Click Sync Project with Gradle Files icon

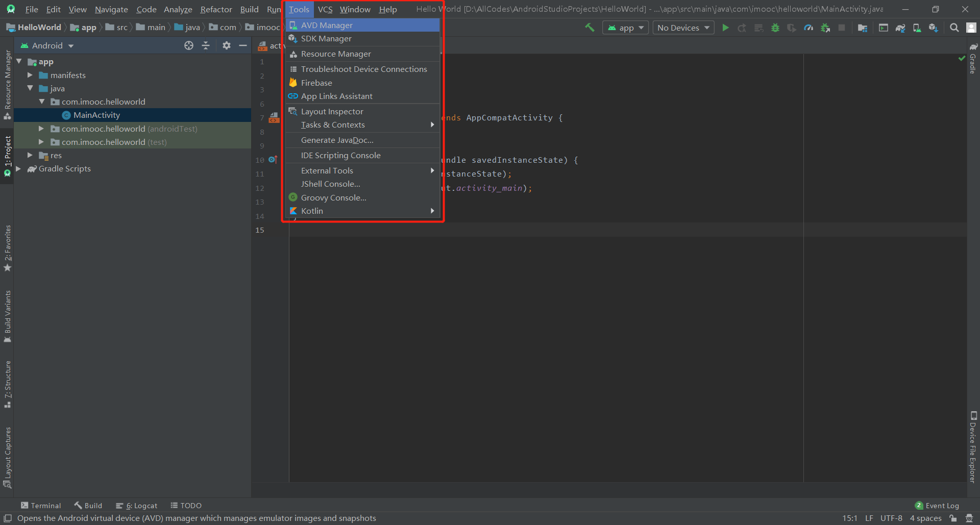900,28
